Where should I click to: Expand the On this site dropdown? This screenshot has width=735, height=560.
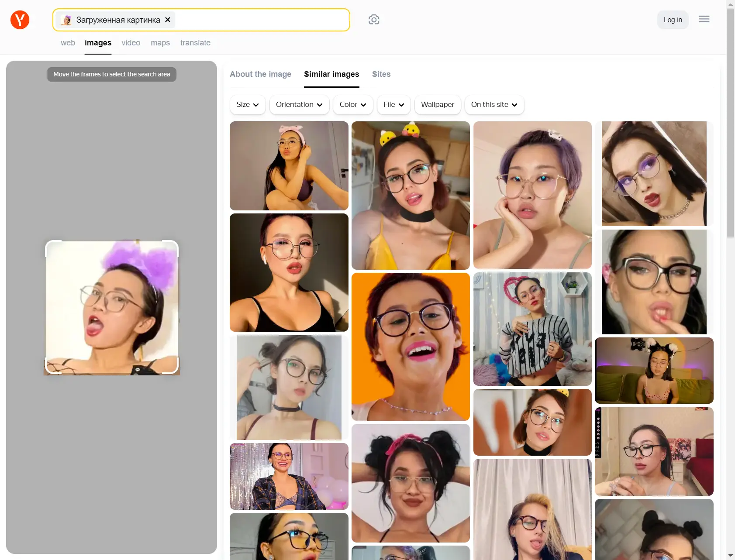tap(494, 105)
